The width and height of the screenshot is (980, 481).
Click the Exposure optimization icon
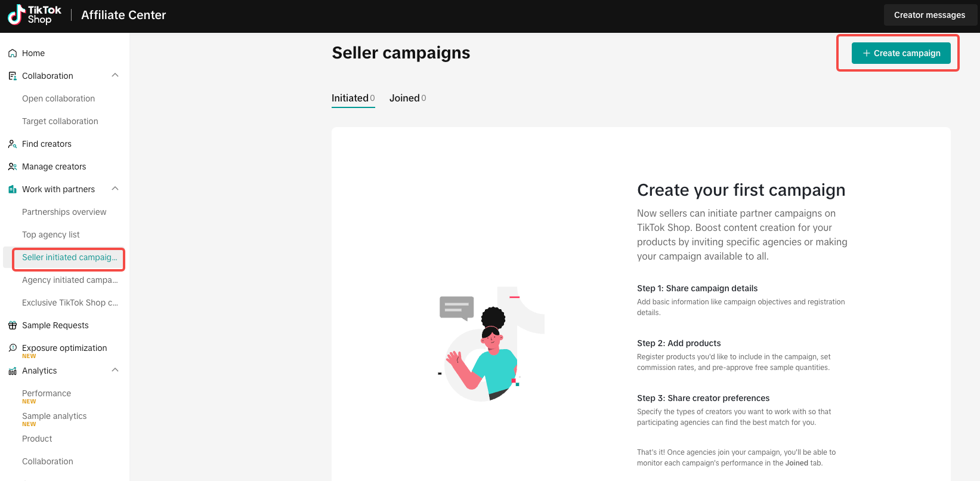(13, 348)
